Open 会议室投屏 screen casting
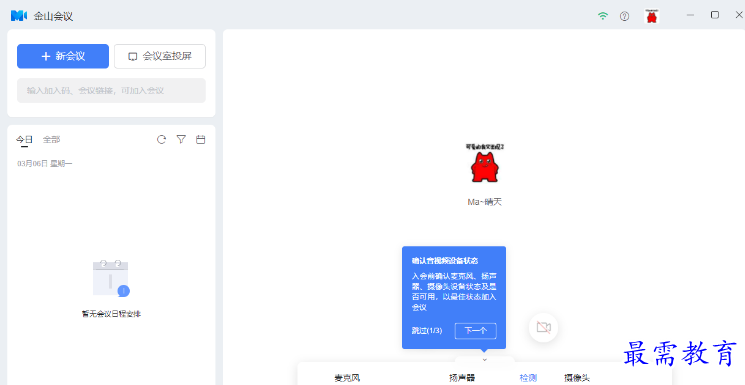 (x=160, y=56)
